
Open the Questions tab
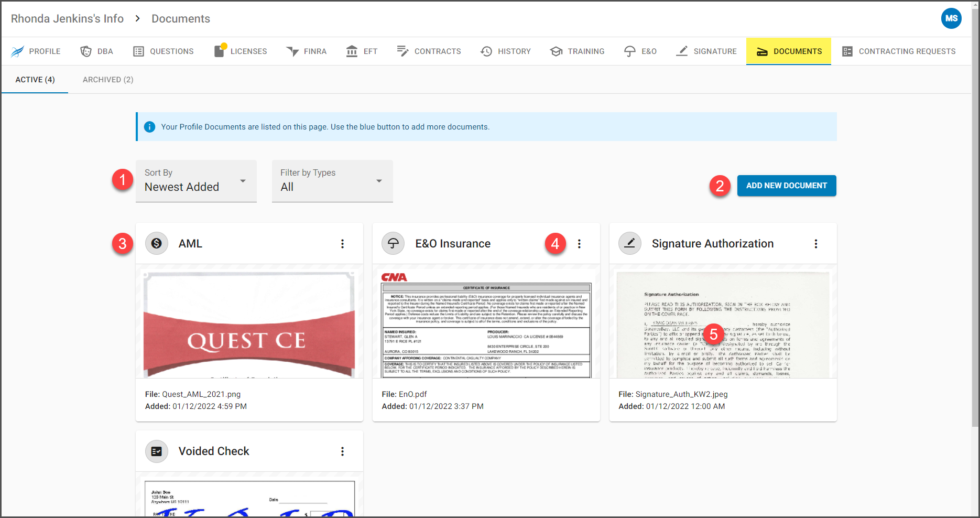point(163,51)
